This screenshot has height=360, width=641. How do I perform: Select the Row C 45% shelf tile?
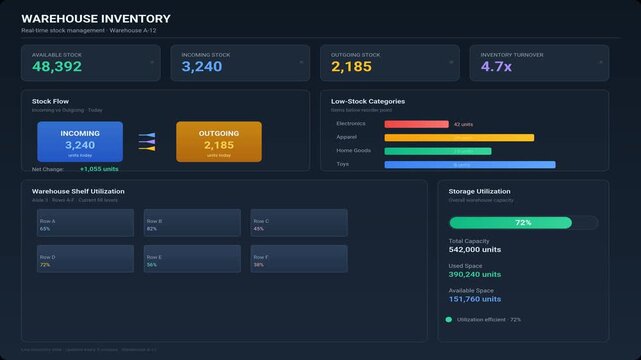click(299, 223)
